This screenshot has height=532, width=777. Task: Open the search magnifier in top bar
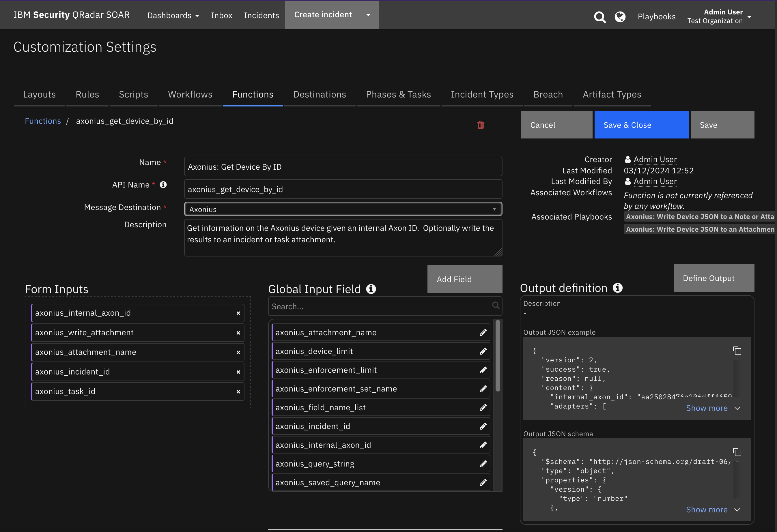(599, 17)
